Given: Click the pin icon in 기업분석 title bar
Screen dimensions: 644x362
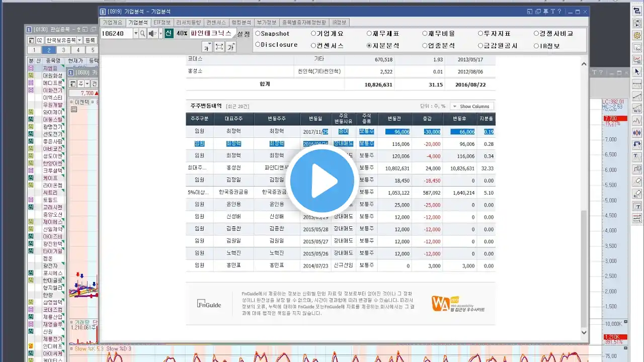Looking at the screenshot, I should (x=545, y=12).
